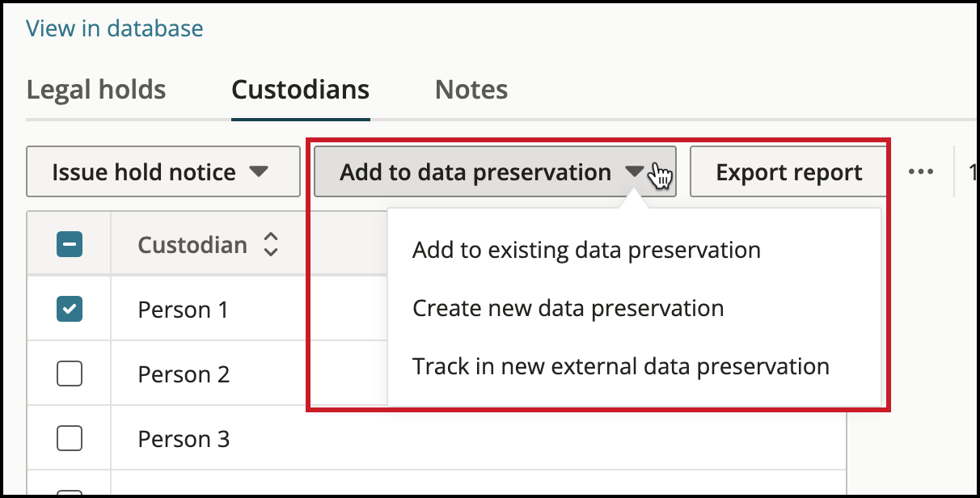The width and height of the screenshot is (980, 498).
Task: Select Create new data preservation
Action: pos(568,308)
